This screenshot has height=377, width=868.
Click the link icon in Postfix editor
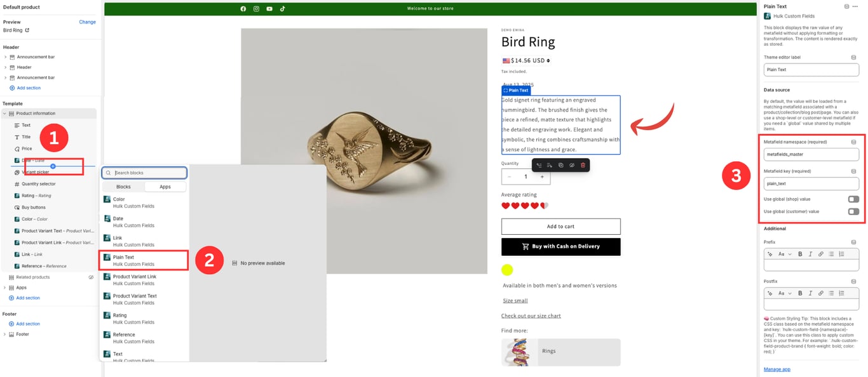pos(820,293)
